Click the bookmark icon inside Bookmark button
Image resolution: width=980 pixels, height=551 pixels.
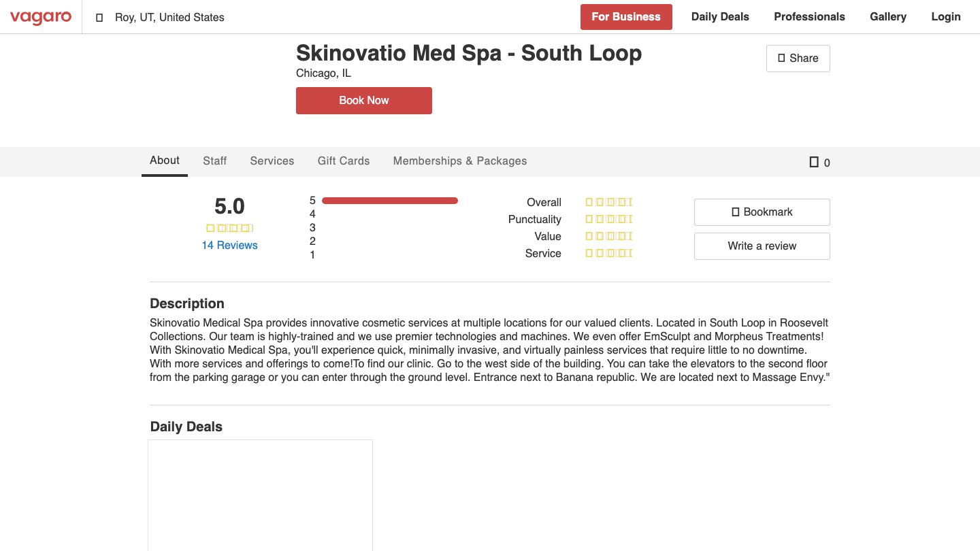tap(736, 212)
